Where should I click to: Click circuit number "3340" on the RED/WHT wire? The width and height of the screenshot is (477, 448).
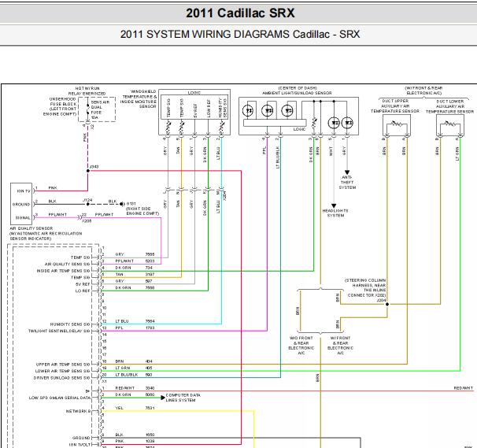click(150, 388)
